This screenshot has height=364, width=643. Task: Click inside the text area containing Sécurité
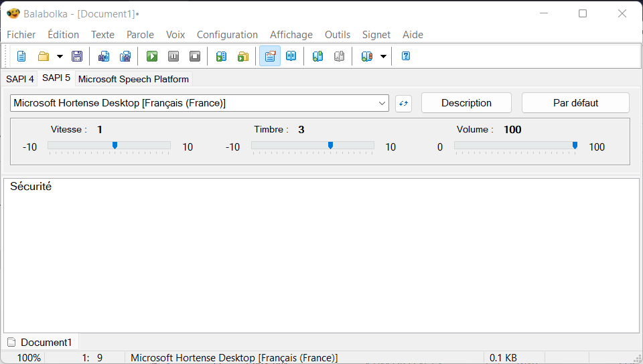click(321, 254)
